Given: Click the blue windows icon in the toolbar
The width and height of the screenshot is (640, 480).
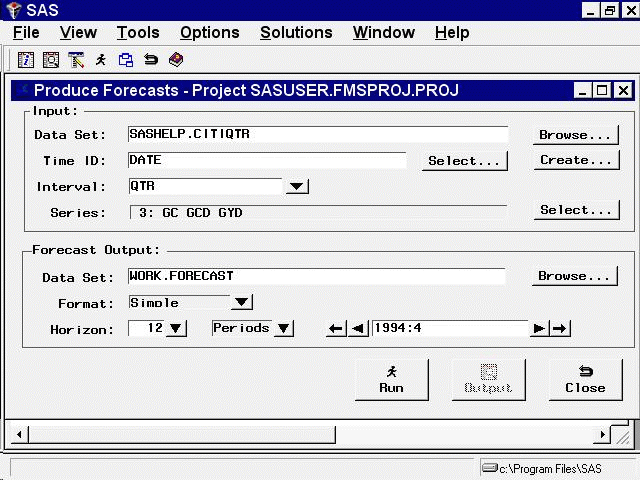Looking at the screenshot, I should click(126, 60).
